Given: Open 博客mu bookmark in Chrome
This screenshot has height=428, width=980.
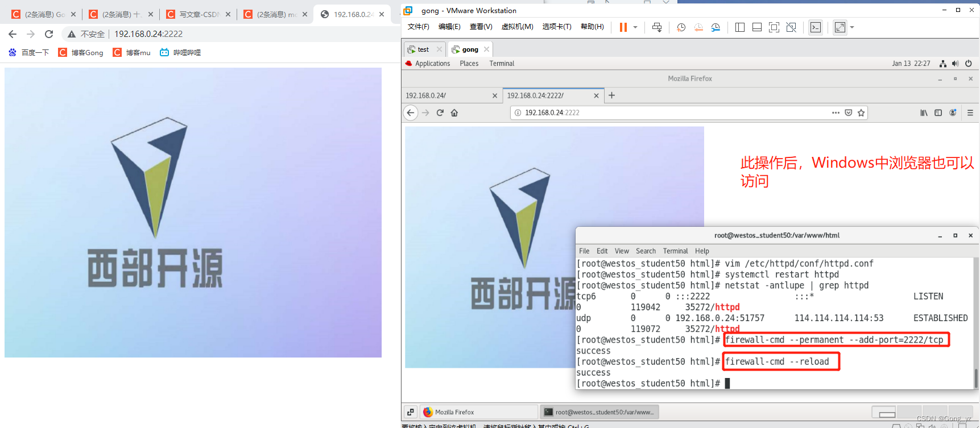Looking at the screenshot, I should tap(132, 52).
